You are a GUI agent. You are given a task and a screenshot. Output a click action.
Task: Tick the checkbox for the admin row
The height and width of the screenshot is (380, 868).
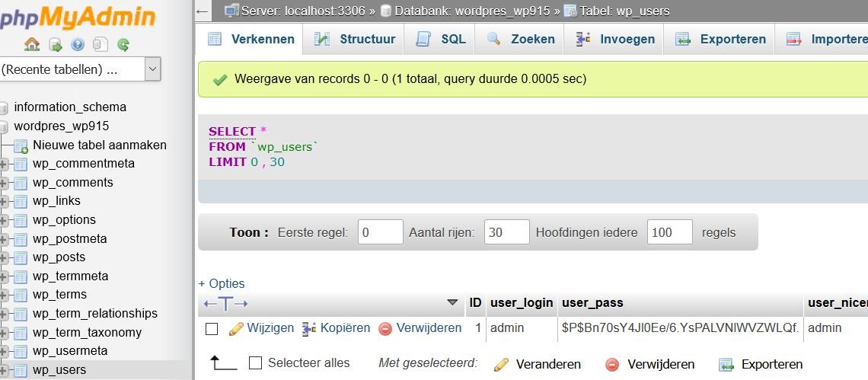[x=212, y=329]
